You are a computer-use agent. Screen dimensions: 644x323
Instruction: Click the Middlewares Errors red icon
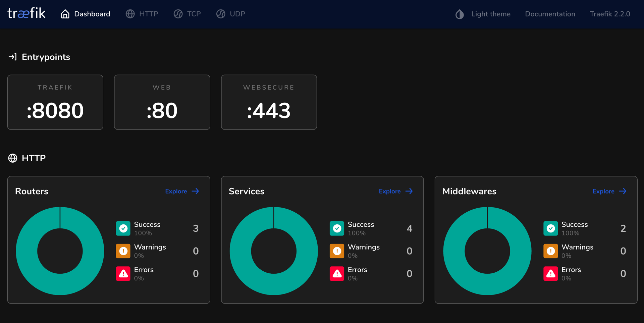[550, 274]
